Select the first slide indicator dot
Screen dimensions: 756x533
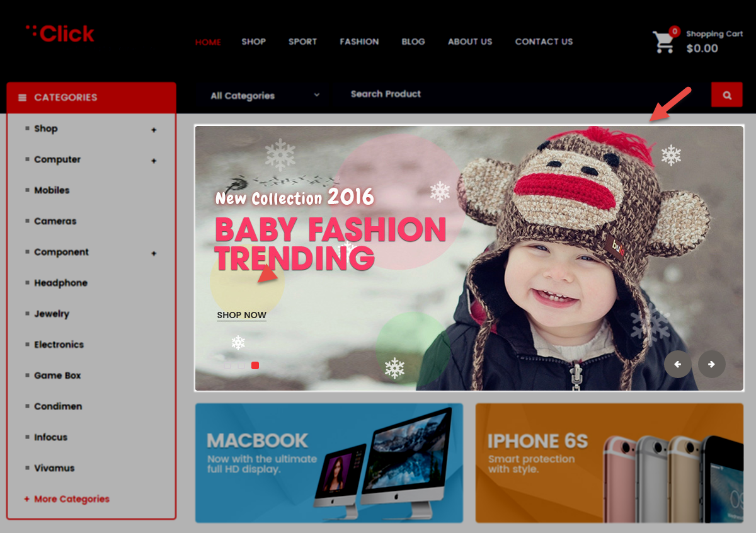click(227, 365)
